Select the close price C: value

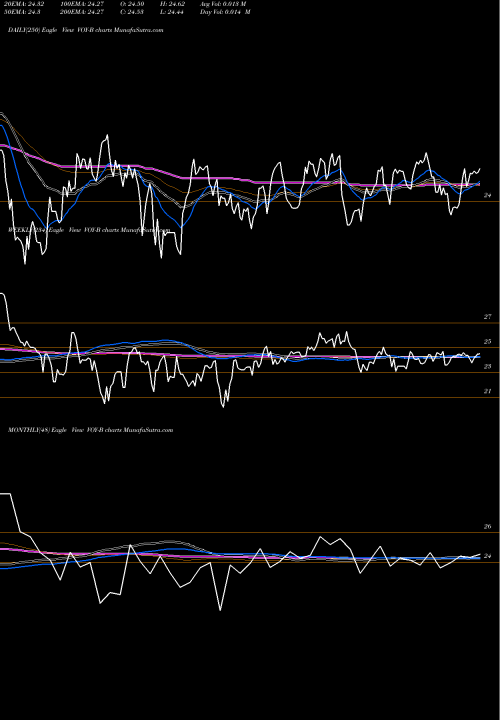tap(132, 12)
